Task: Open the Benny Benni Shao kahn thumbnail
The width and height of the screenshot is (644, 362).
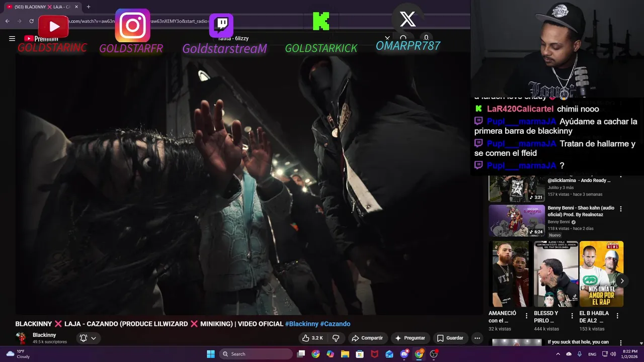Action: 517,220
